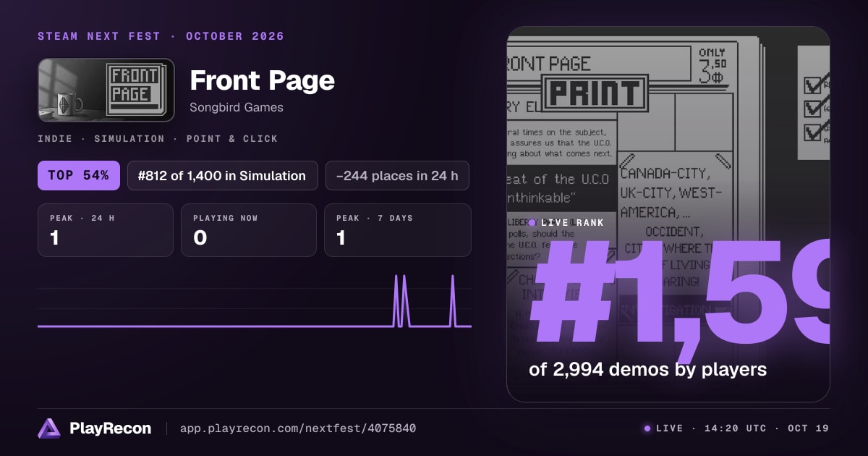Click the PlayRecon brand name
868x456 pixels.
tap(110, 428)
